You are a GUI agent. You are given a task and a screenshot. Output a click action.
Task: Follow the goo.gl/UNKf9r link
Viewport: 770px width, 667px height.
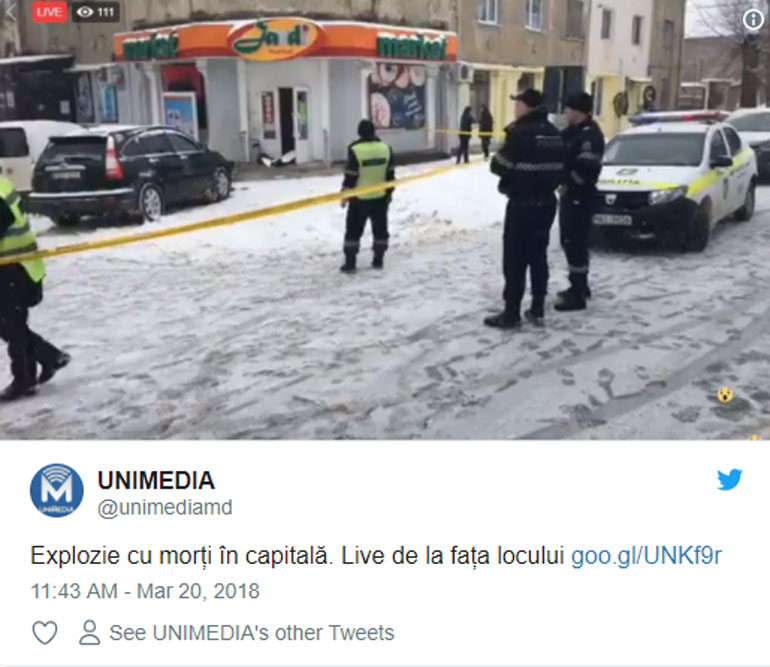point(646,556)
